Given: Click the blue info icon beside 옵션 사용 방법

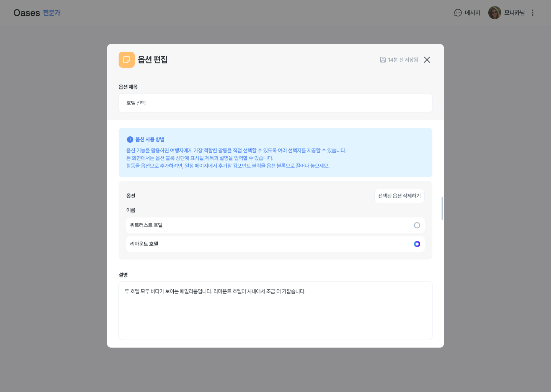Looking at the screenshot, I should pos(130,139).
